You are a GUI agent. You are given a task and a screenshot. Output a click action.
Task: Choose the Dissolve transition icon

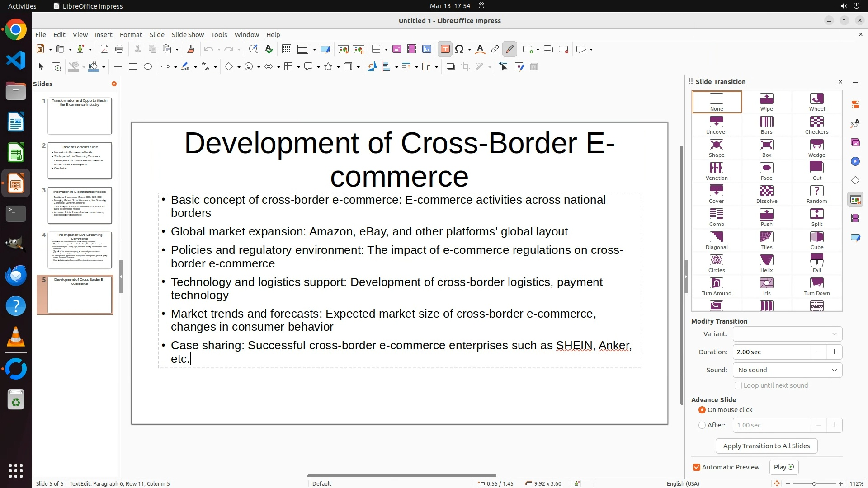(x=766, y=194)
